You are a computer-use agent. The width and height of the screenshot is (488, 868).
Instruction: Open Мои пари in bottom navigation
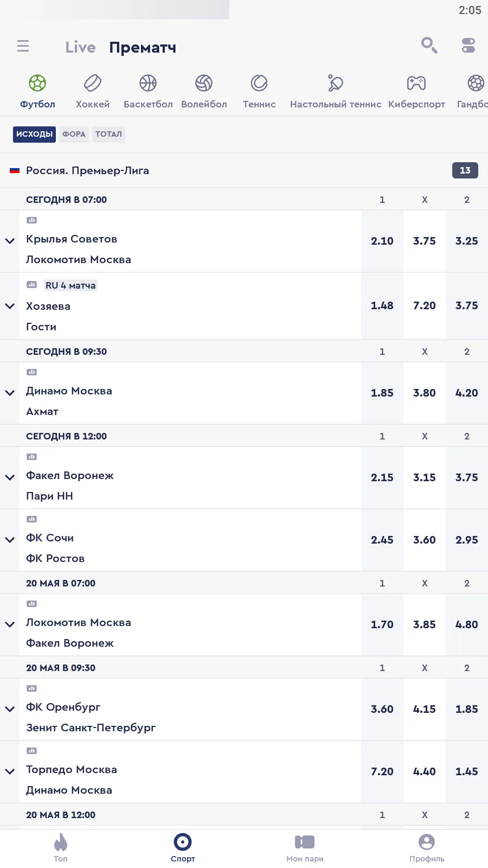[x=305, y=848]
